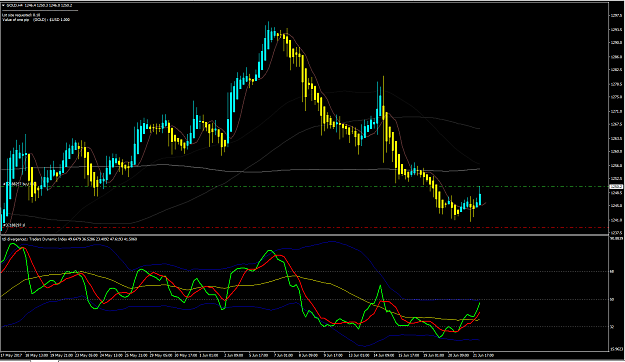
Task: Click the 68 level on the indicator scale
Action: coord(612,272)
